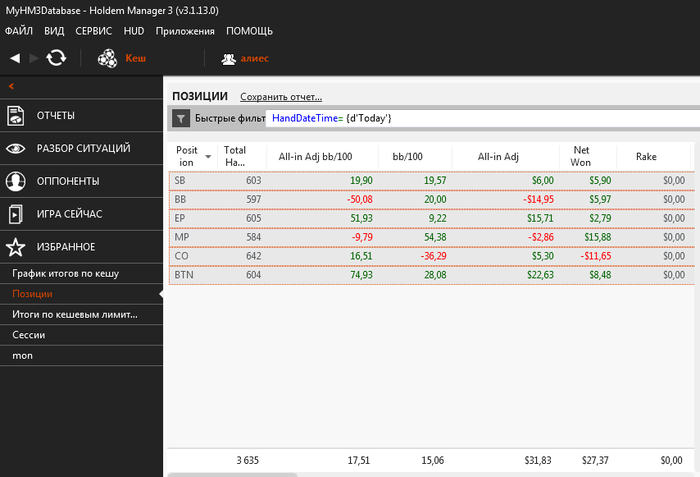
Task: Click the poker chips game type icon
Action: click(107, 58)
